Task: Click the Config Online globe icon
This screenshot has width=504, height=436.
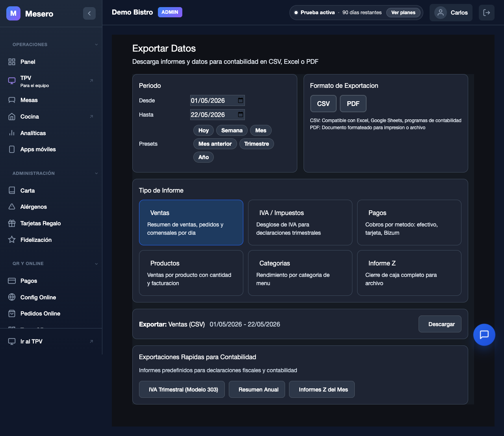Action: (x=12, y=297)
